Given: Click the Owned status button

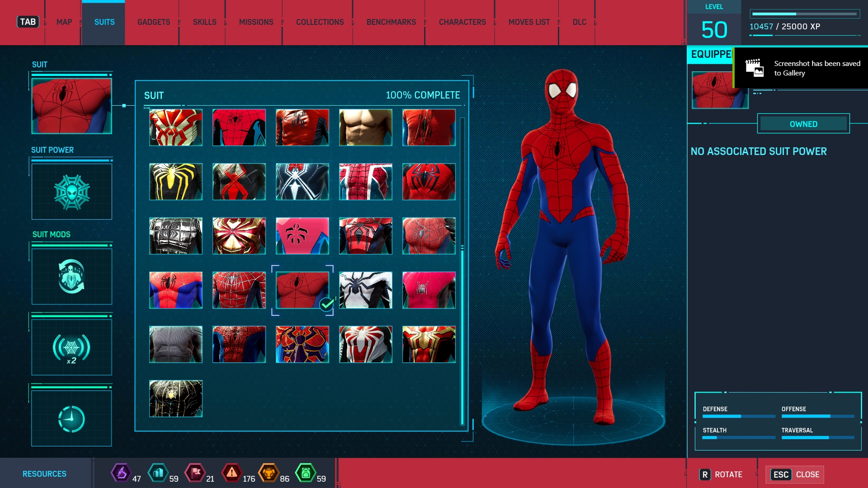Looking at the screenshot, I should click(803, 124).
